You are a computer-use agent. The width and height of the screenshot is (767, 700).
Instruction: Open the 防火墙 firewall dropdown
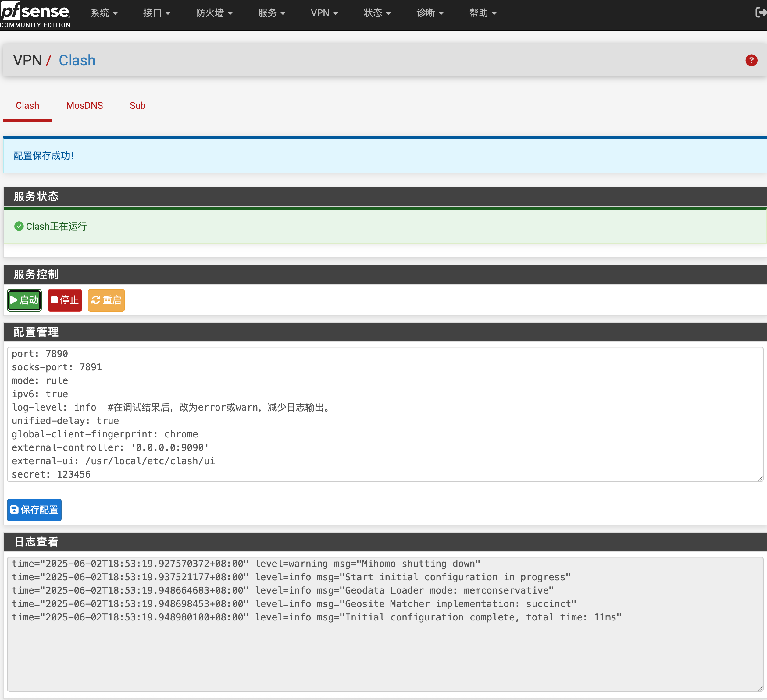click(x=214, y=13)
